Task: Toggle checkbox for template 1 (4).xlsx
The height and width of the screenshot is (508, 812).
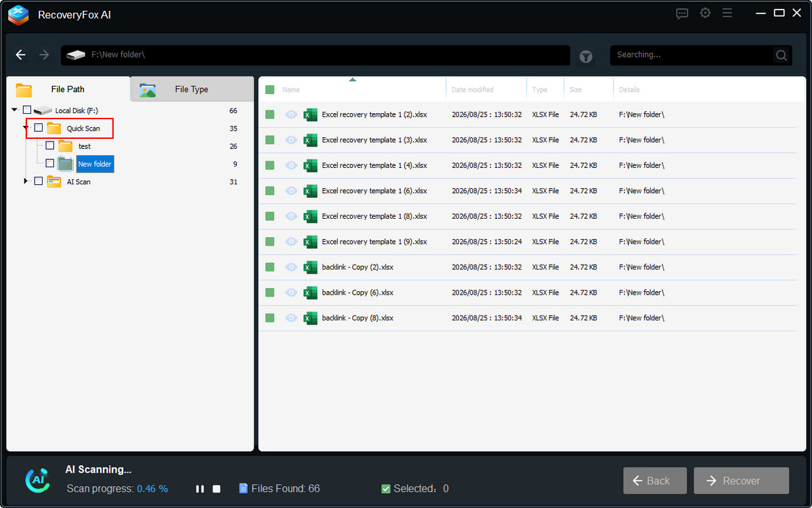Action: pyautogui.click(x=270, y=165)
